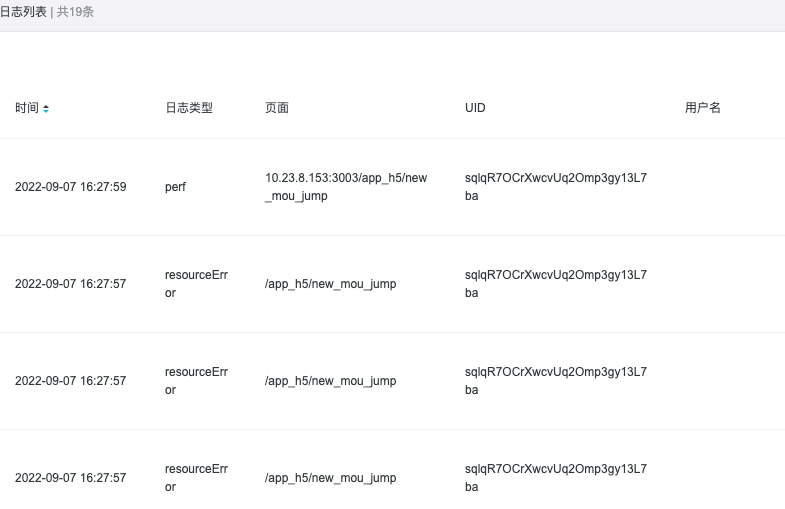
Task: Click the UID in the perf row
Action: pos(556,187)
